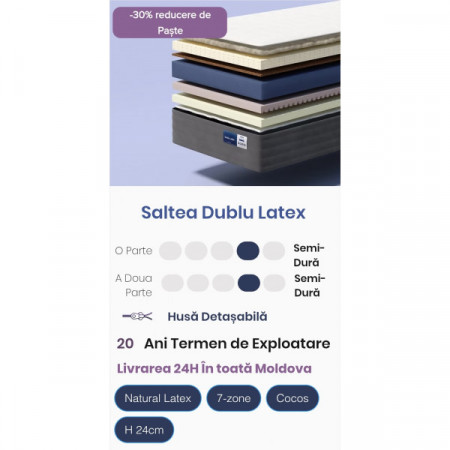
Task: Click the scissors detachable cover icon
Action: point(137,316)
